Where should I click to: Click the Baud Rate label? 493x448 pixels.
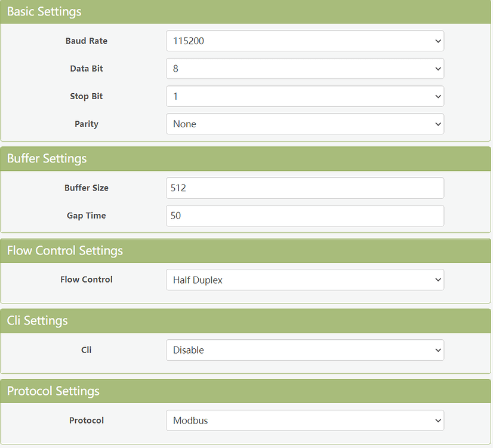click(86, 41)
